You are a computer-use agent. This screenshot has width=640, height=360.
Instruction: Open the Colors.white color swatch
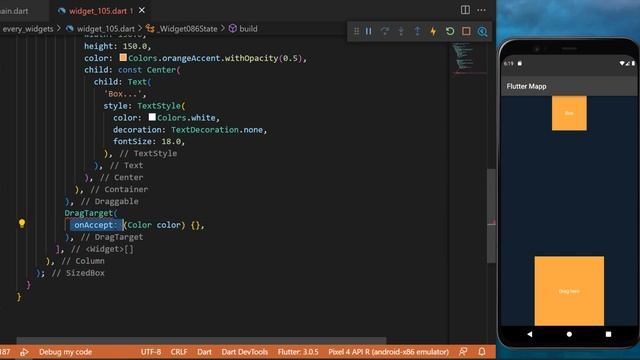152,117
